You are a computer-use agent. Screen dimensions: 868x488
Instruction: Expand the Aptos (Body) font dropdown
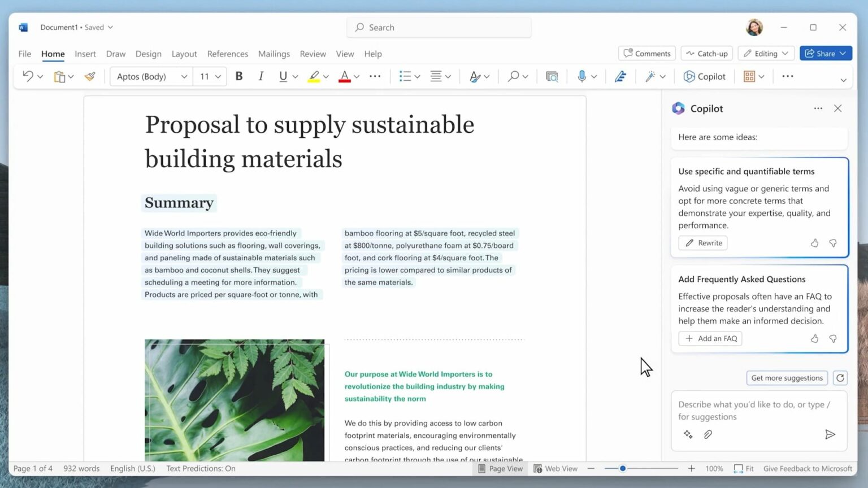pyautogui.click(x=184, y=77)
